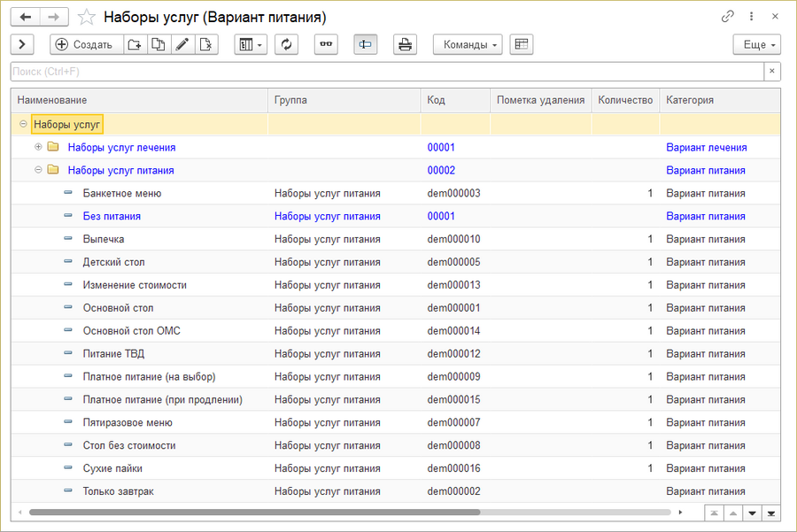Open the Команды menu
The height and width of the screenshot is (532, 797).
(x=467, y=45)
